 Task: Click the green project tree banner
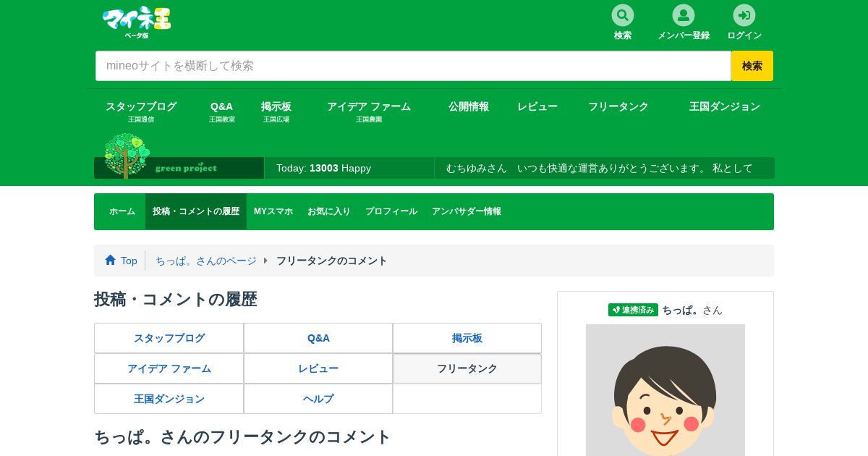point(179,157)
